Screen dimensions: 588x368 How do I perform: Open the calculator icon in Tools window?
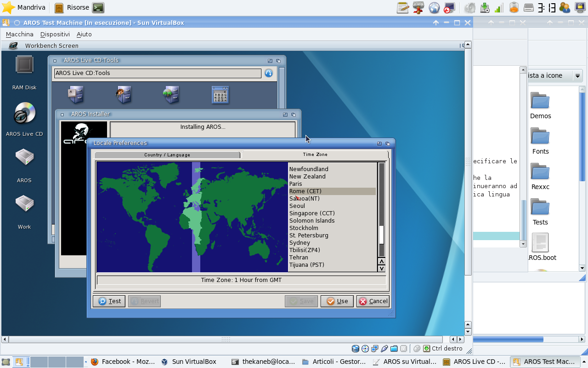[220, 95]
